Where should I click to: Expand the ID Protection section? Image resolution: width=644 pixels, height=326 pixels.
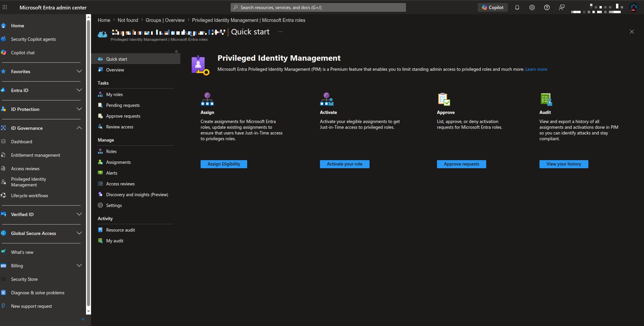point(79,109)
